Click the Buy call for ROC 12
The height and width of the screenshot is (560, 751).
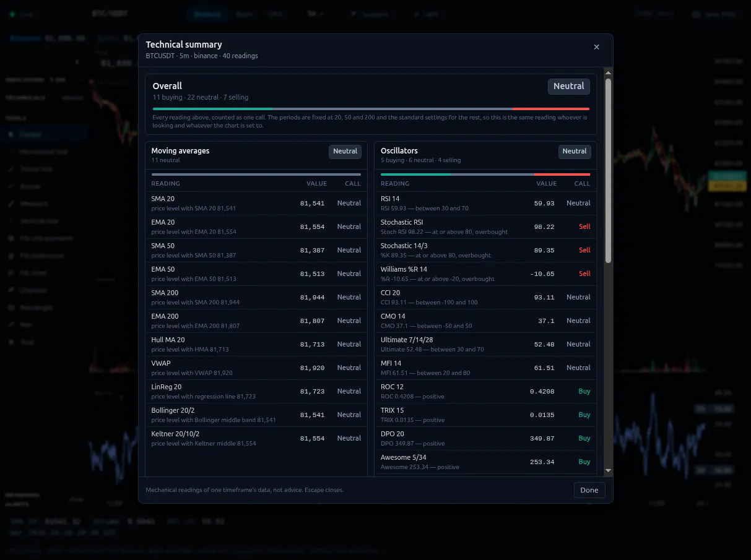click(584, 391)
